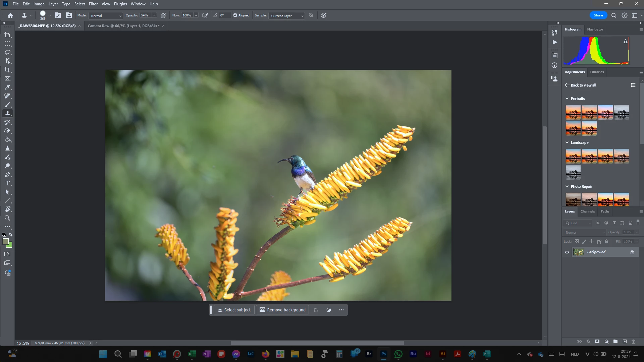
Task: Select the Zoom tool in toolbar
Action: tap(7, 218)
